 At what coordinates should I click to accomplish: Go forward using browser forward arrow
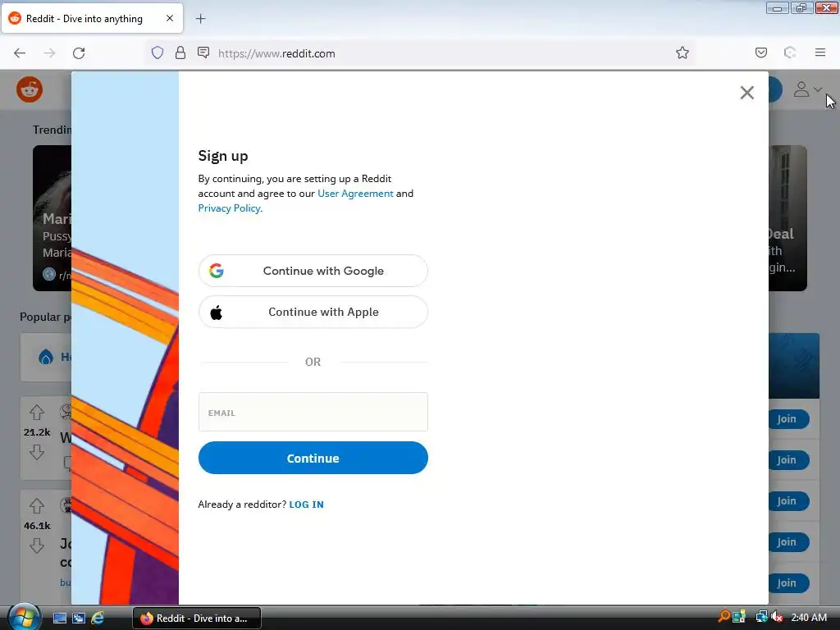49,53
